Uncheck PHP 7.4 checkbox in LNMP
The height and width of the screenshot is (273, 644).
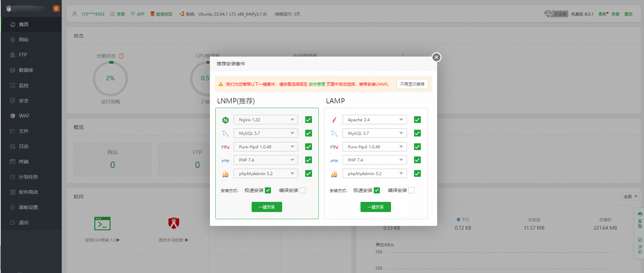309,160
